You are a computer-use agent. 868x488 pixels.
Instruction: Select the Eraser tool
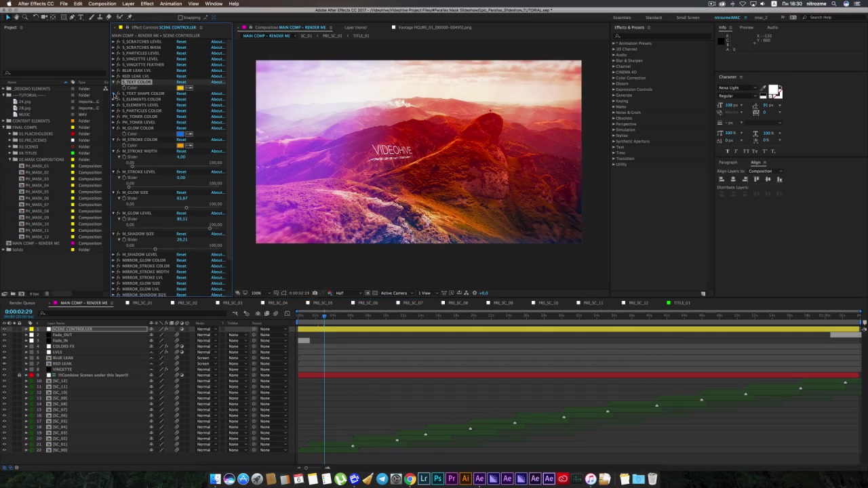click(108, 17)
